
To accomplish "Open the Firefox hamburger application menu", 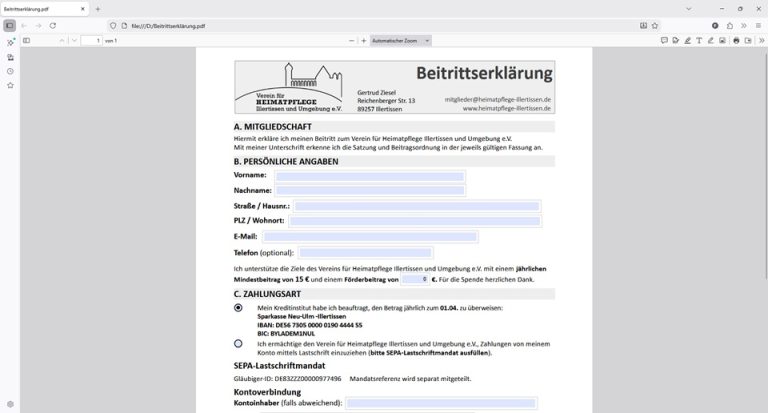I will [757, 24].
